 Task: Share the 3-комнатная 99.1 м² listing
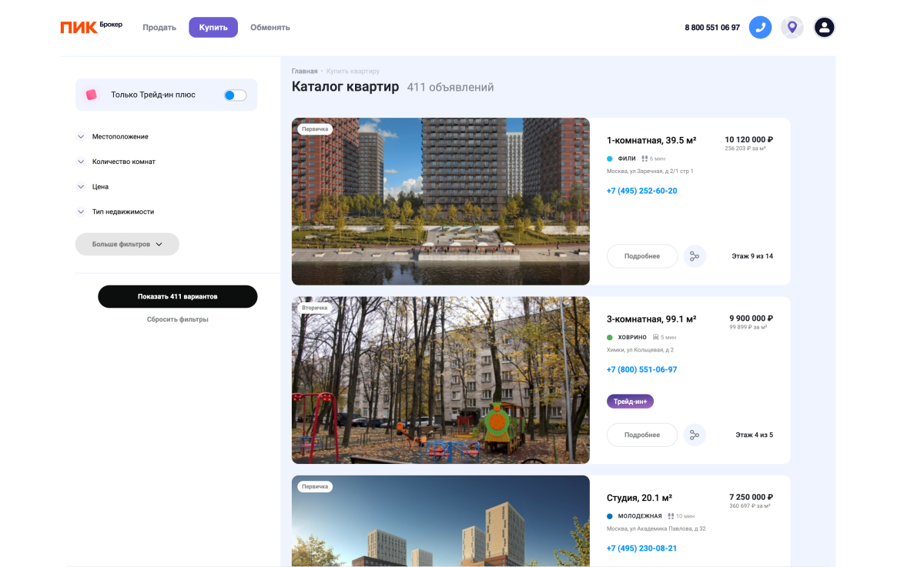click(695, 435)
